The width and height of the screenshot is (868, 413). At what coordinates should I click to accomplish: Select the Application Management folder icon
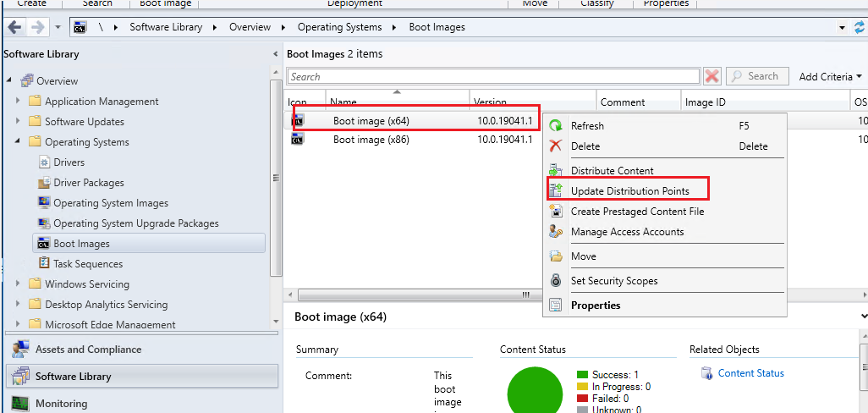point(35,102)
